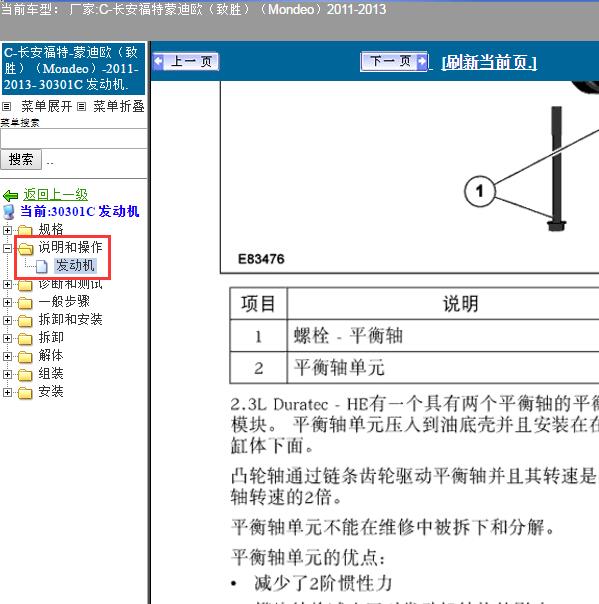
Task: Select the 说明和操作 tree label
Action: tap(70, 247)
